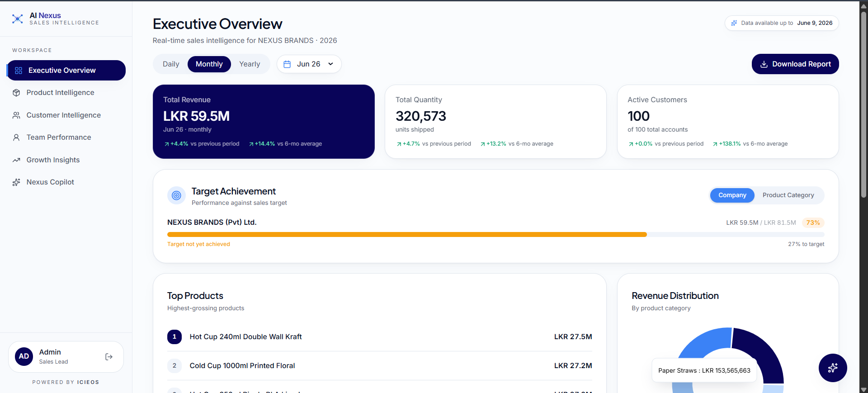Click the Customer Intelligence people icon
This screenshot has width=868, height=393.
pos(16,115)
